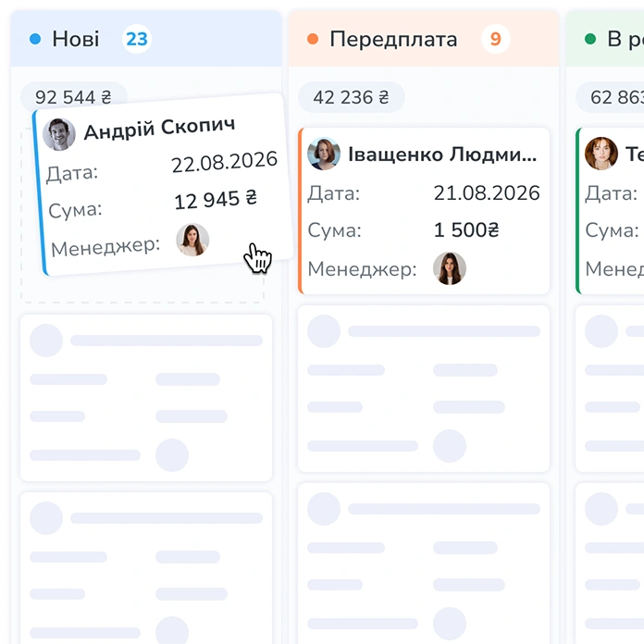The image size is (644, 644).
Task: Click the Менеджер: label on Іващенко card
Action: pyautogui.click(x=363, y=269)
